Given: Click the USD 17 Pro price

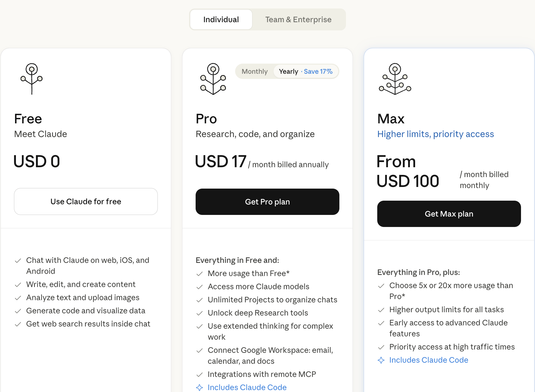Looking at the screenshot, I should 221,161.
